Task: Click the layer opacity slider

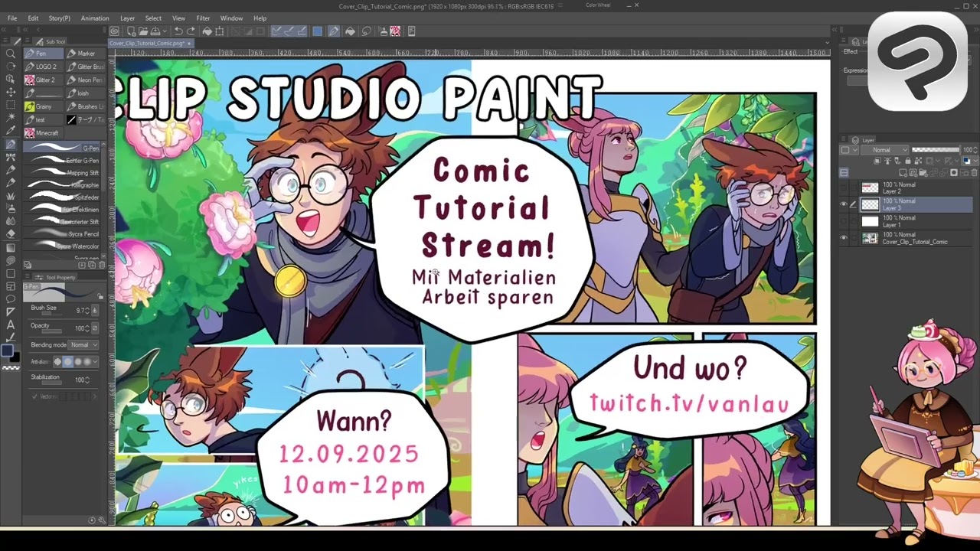Action: [936, 150]
